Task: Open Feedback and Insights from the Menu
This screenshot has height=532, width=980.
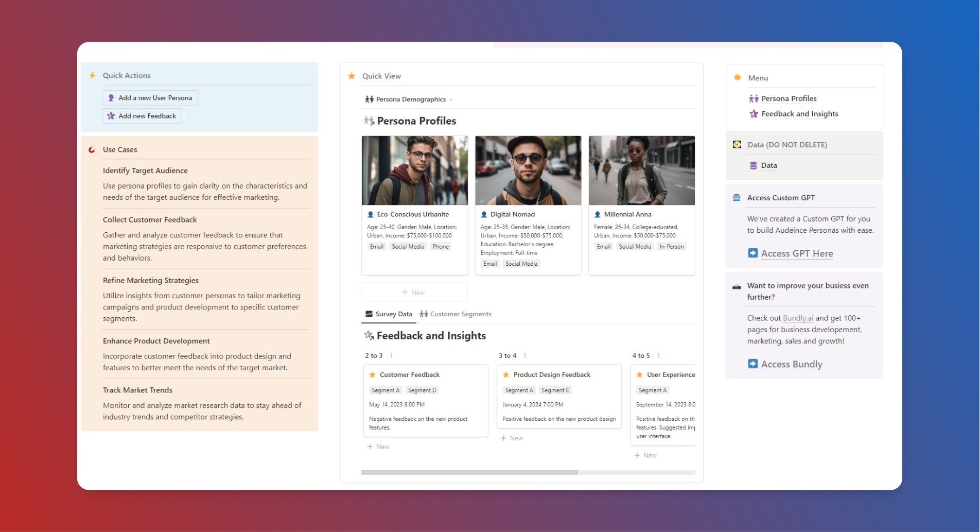Action: pyautogui.click(x=800, y=114)
